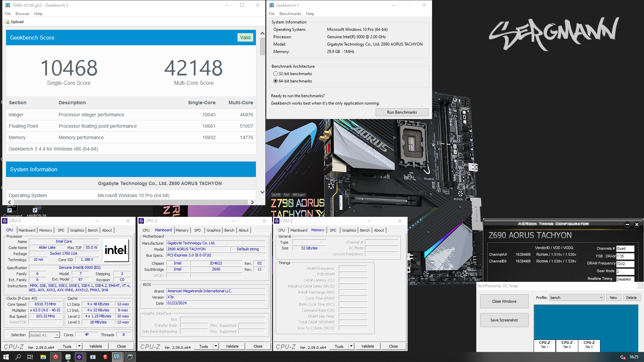Switch to SPD tab in first CPU-Z window
Viewport: 644px width, 362px height.
point(61,230)
